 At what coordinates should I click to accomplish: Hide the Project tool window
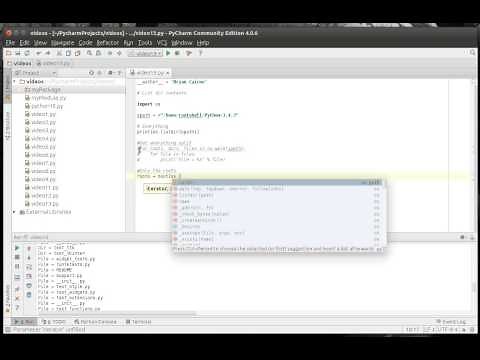click(x=119, y=73)
